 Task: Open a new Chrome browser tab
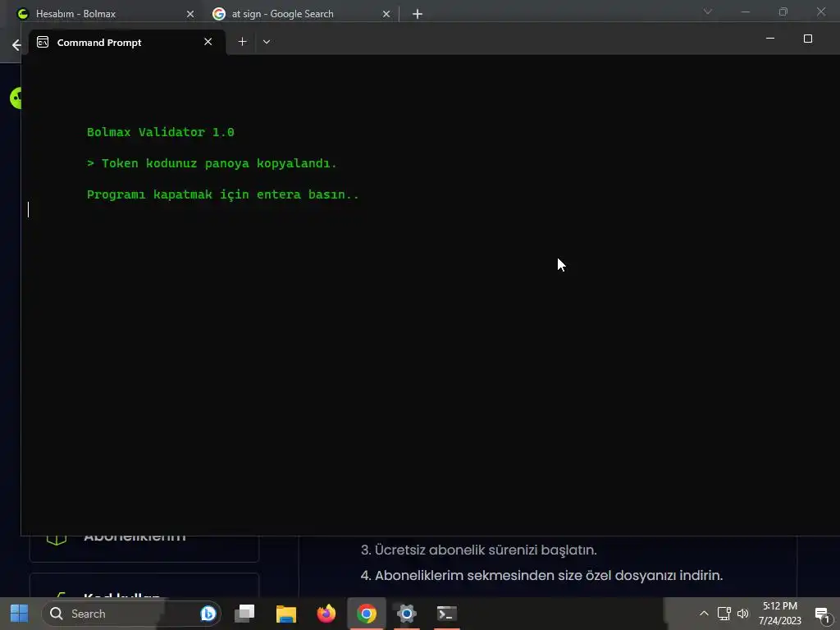tap(418, 14)
